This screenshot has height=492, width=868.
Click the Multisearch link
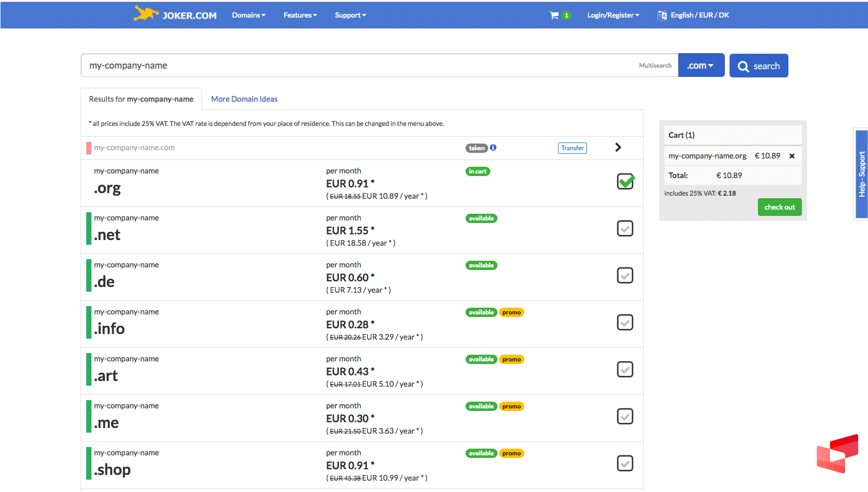coord(655,66)
